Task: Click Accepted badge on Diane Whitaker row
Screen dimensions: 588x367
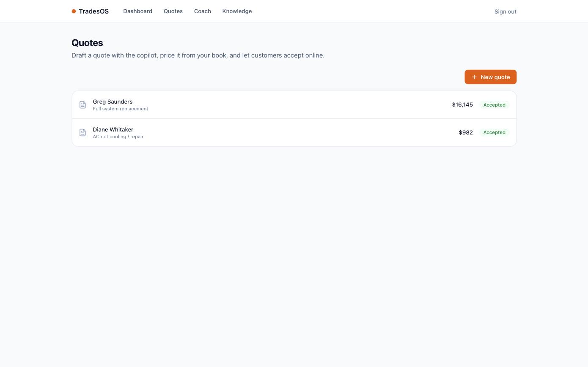Action: coord(494,132)
